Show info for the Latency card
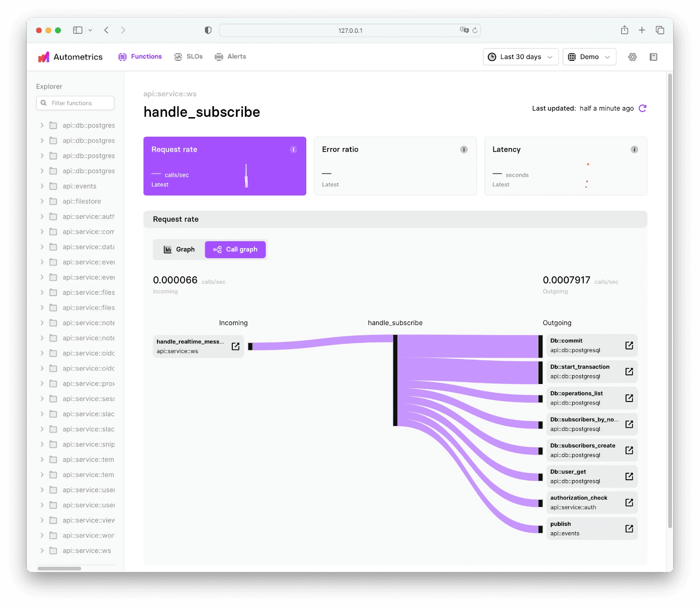Image resolution: width=700 pixels, height=607 pixels. 634,150
